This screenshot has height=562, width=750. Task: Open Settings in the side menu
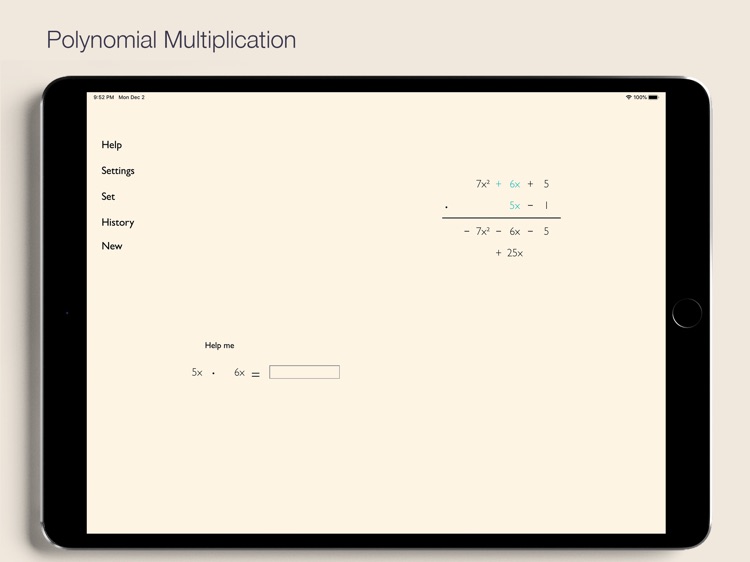118,171
